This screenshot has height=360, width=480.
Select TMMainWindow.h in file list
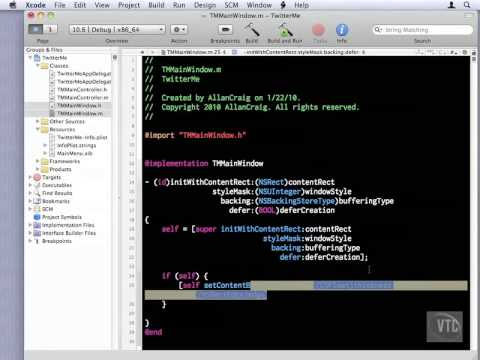click(79, 106)
